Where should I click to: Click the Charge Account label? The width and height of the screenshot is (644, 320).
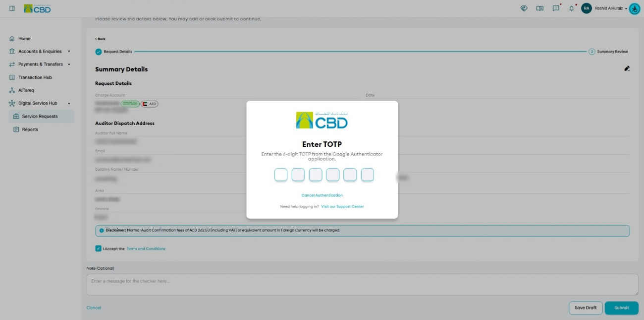click(110, 95)
